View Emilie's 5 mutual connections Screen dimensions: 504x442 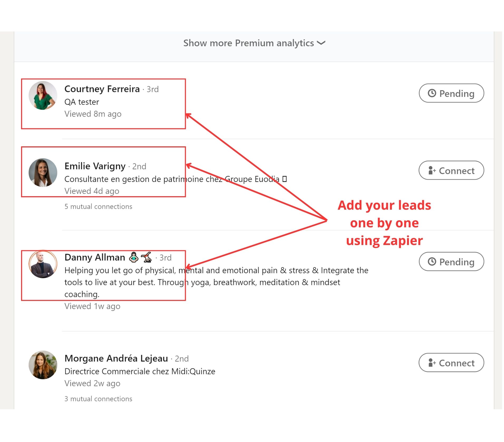pos(98,206)
